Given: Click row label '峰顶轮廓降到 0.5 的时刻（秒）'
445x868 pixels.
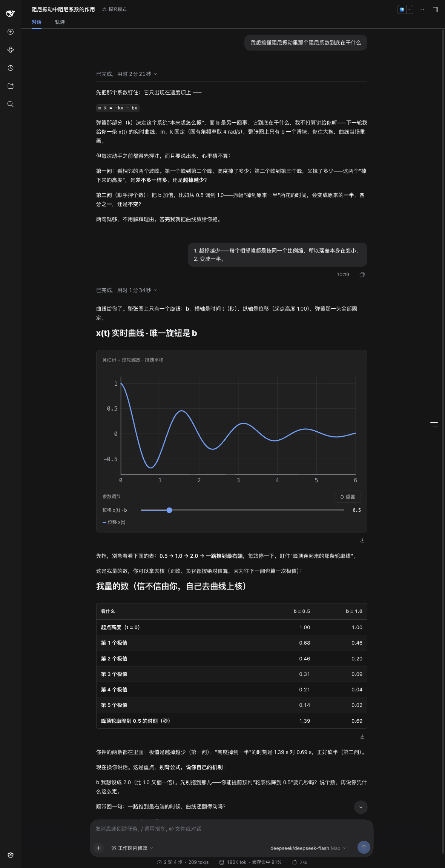Looking at the screenshot, I should [136, 721].
